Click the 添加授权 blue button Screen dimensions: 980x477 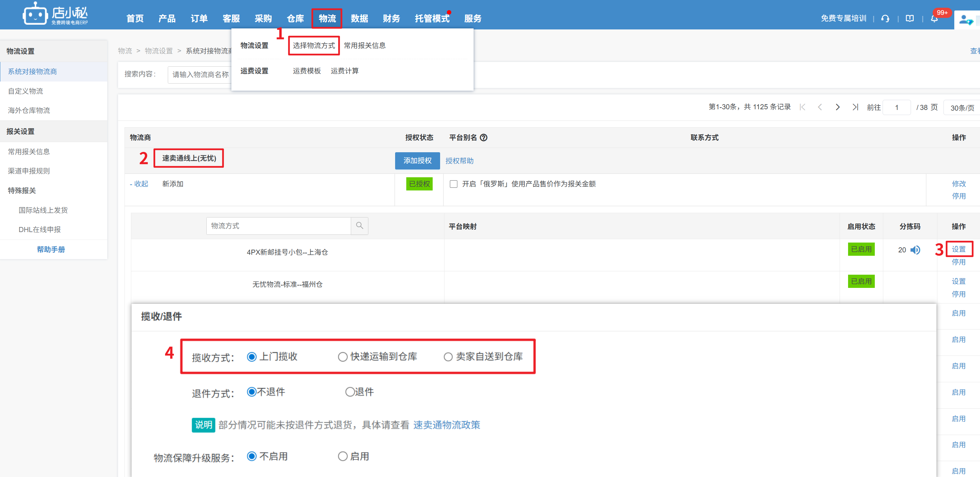click(x=417, y=160)
